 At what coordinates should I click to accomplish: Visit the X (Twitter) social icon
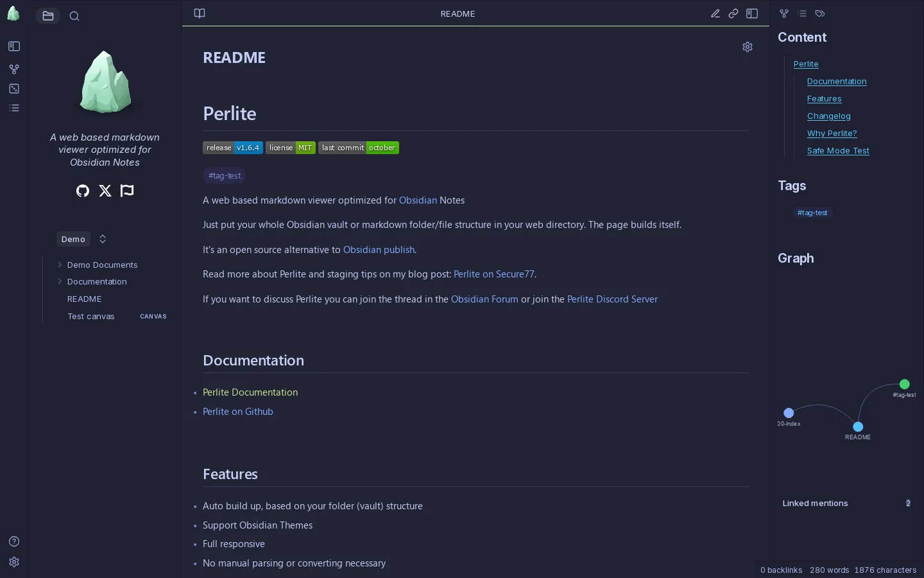pyautogui.click(x=105, y=191)
